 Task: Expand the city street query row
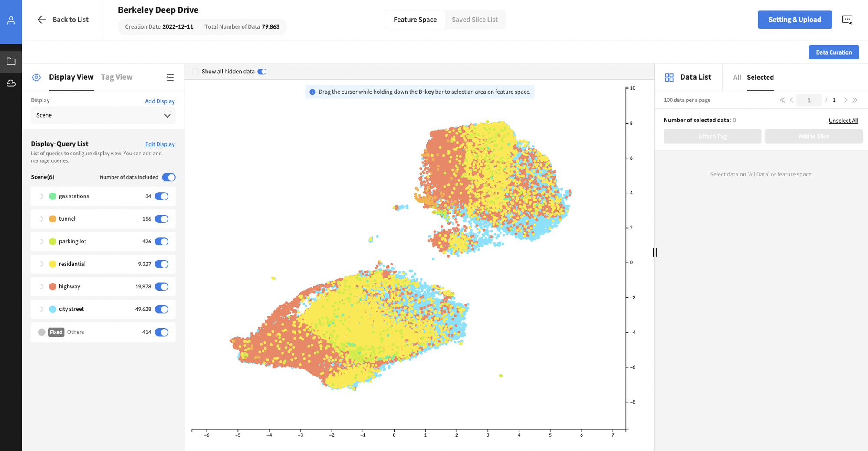click(42, 309)
